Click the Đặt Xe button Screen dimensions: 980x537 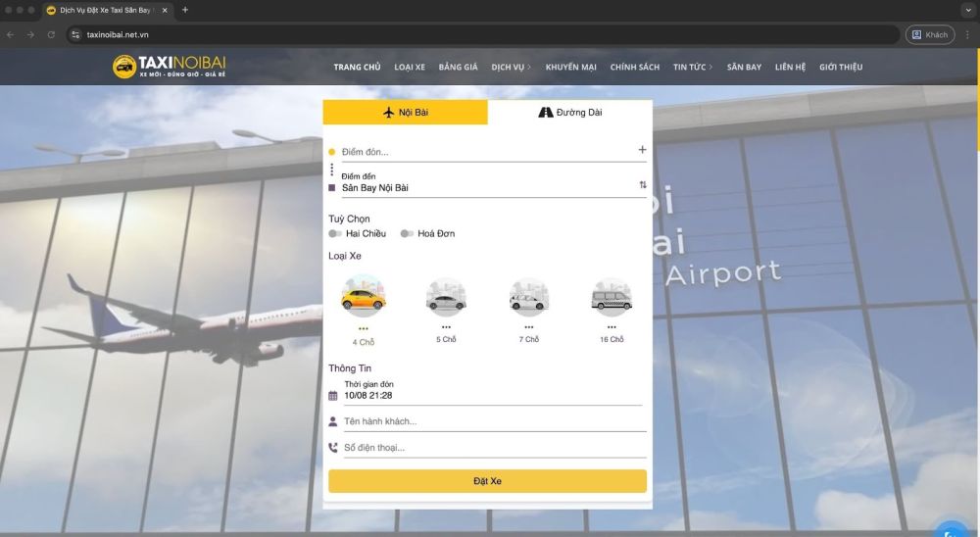(x=487, y=481)
